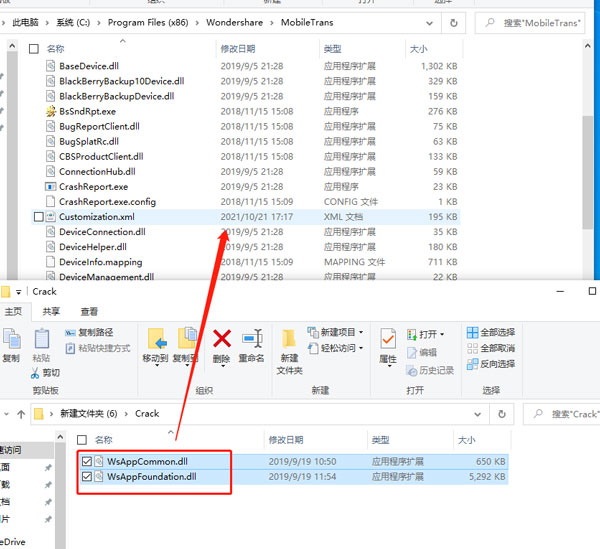Select the CrashReport.exe.config file
Image resolution: width=600 pixels, height=549 pixels.
(x=108, y=202)
